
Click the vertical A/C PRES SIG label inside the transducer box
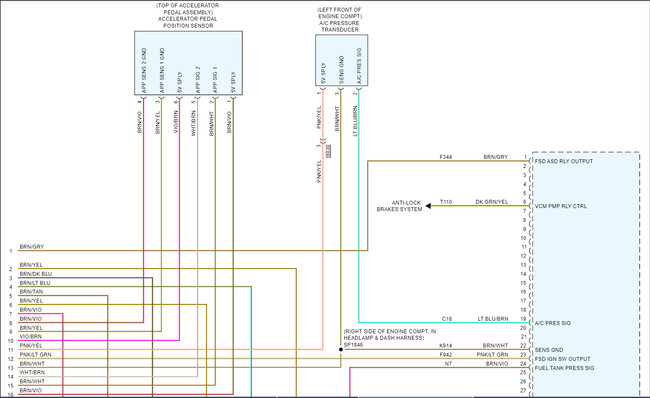359,66
